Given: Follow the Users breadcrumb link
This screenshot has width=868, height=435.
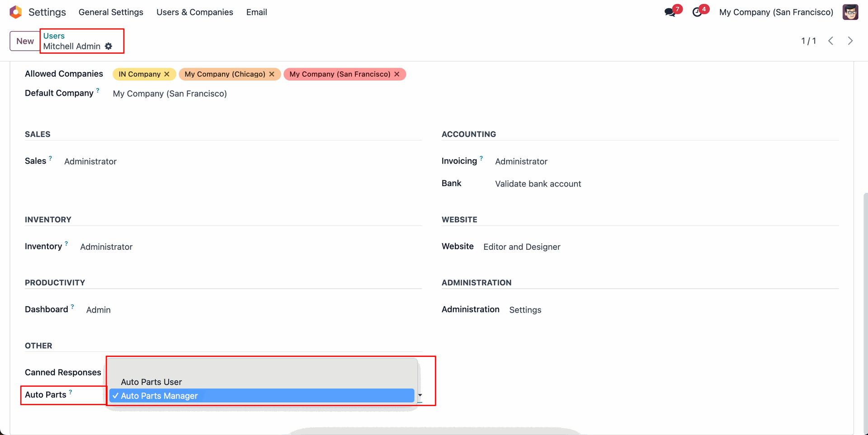Looking at the screenshot, I should coord(54,36).
